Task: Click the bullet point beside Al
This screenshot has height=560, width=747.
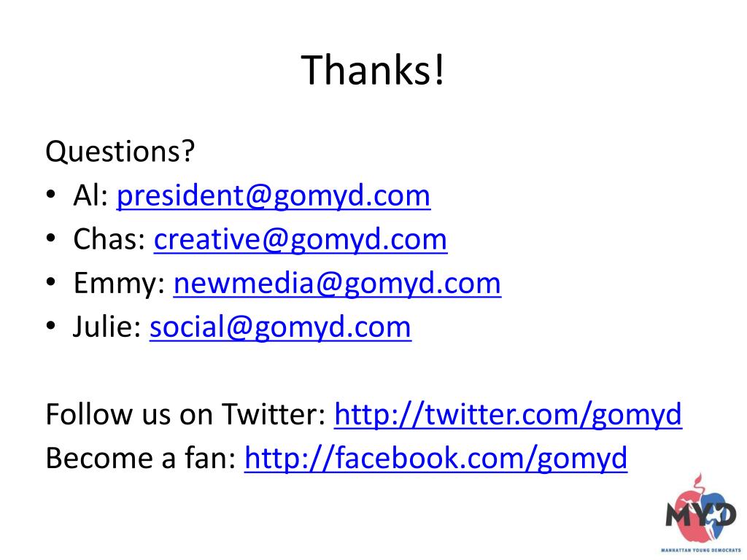Action: [x=51, y=194]
